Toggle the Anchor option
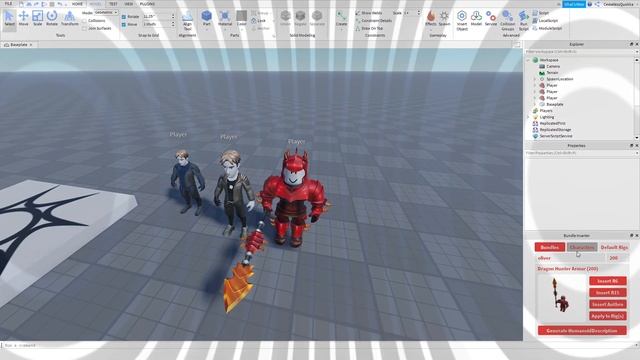The image size is (640, 360). tap(260, 28)
